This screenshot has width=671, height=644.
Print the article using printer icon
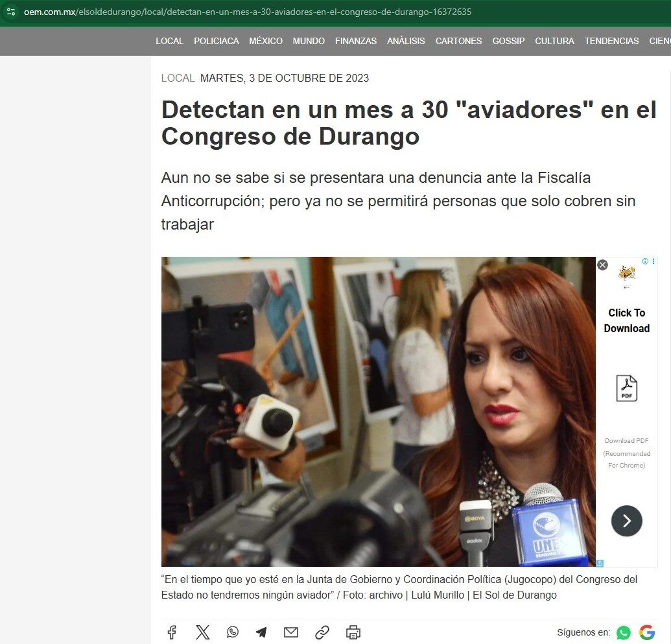(353, 632)
